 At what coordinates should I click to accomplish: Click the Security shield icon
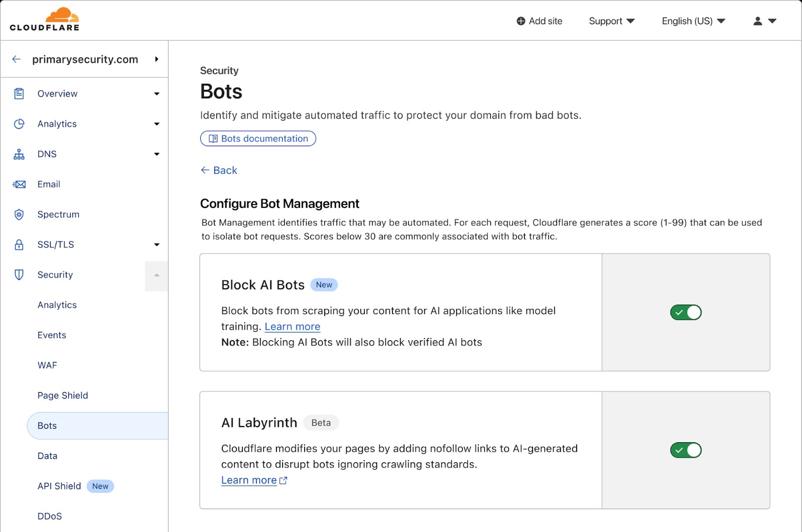tap(19, 275)
